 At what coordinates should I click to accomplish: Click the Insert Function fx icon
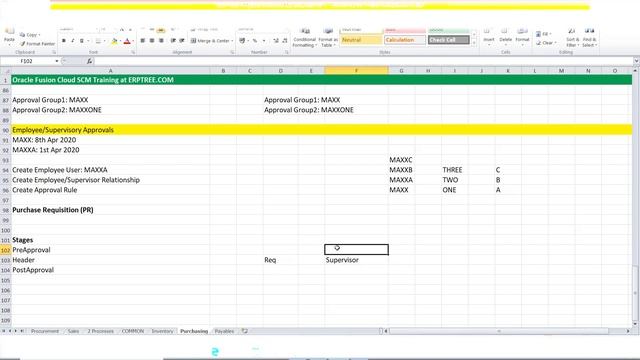[x=89, y=61]
